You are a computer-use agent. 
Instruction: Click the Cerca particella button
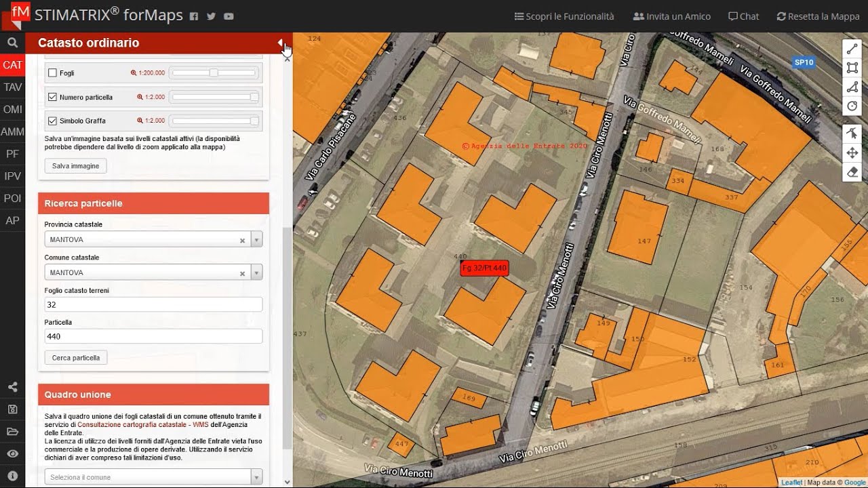76,358
